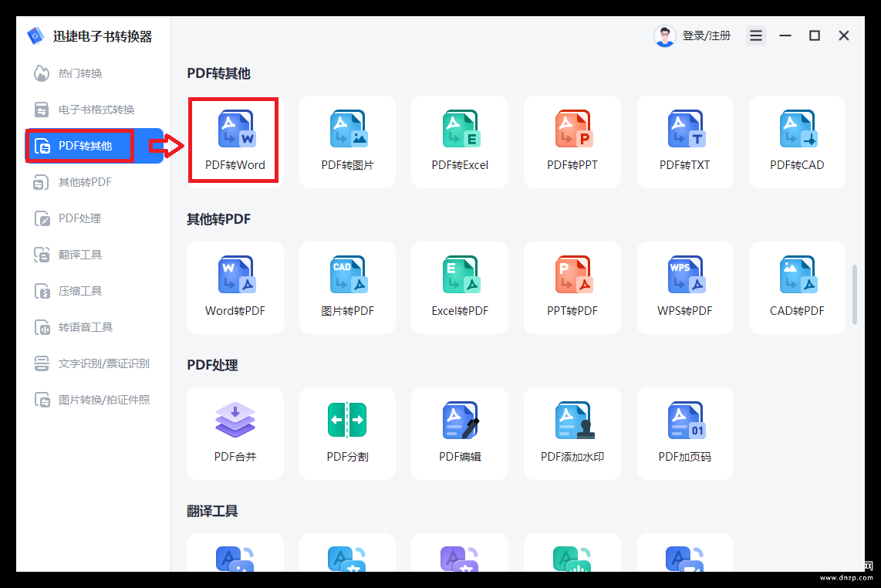Select the 图片转PDF converter
This screenshot has width=881, height=588.
pos(347,288)
